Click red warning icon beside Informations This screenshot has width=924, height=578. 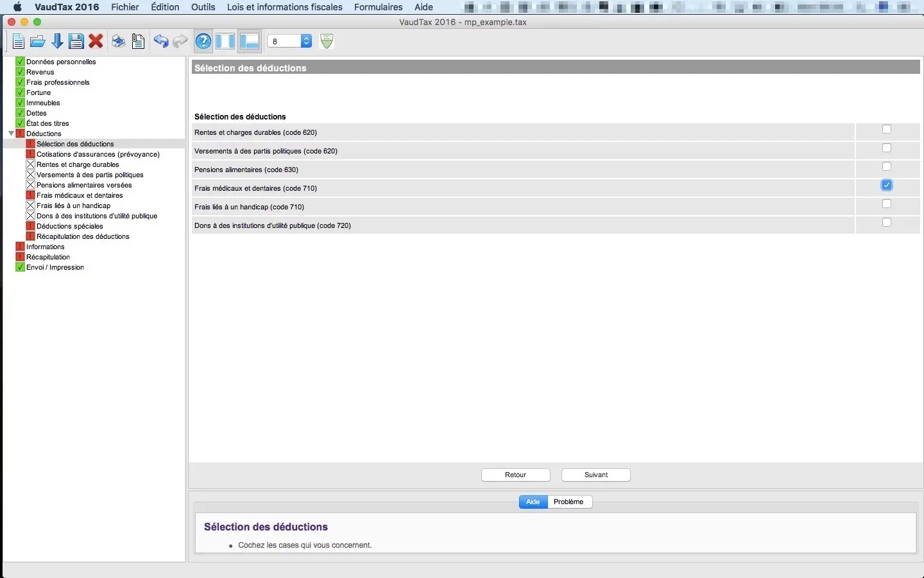click(x=20, y=247)
